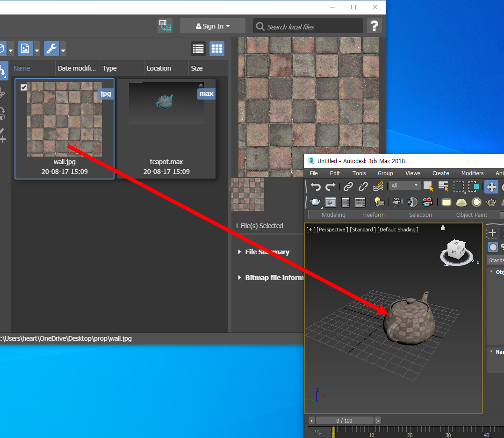Open the wrench tool dropdown arrow

click(x=63, y=49)
